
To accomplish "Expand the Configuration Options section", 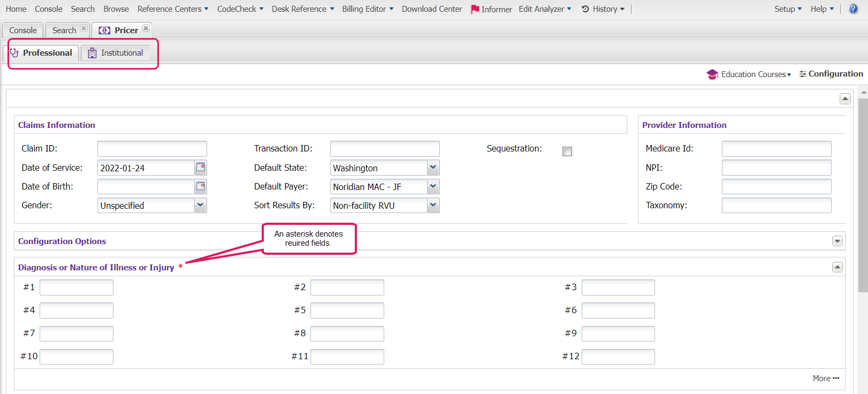I will 837,241.
